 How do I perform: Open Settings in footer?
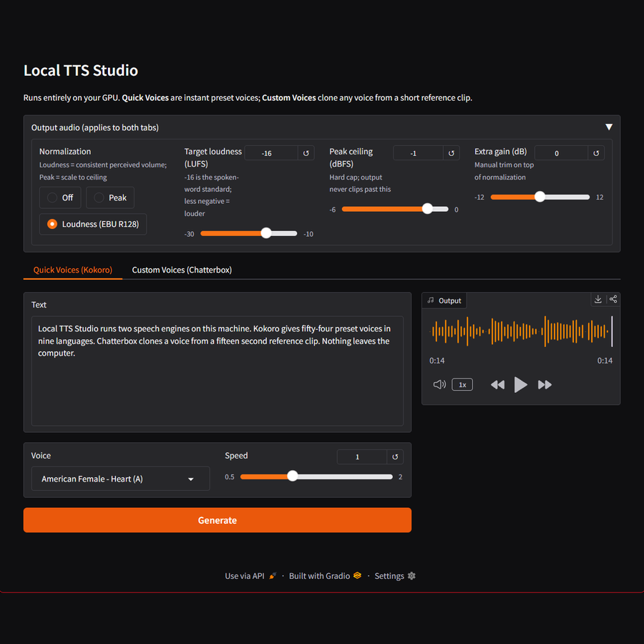(395, 576)
